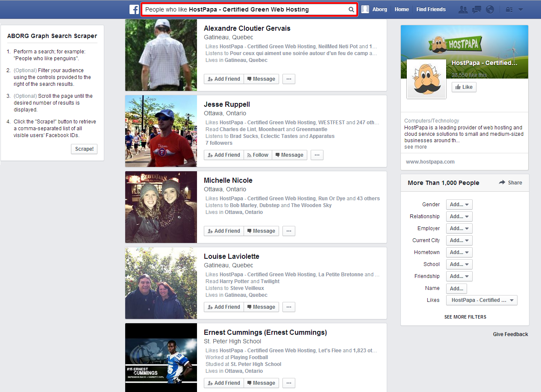The width and height of the screenshot is (541, 392).
Task: Open the notifications globe icon
Action: click(x=490, y=9)
